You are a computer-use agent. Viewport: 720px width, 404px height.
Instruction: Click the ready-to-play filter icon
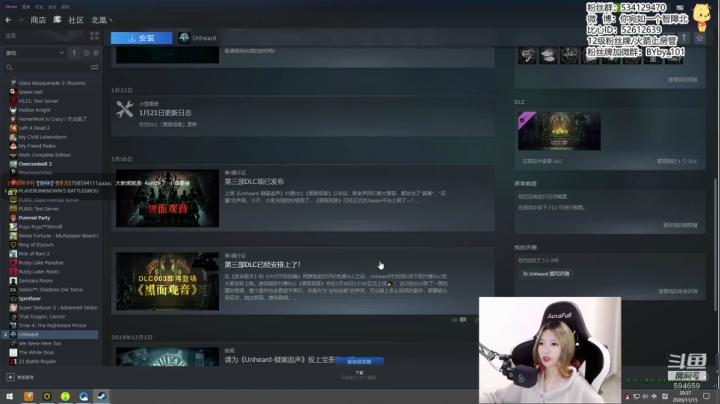96,53
